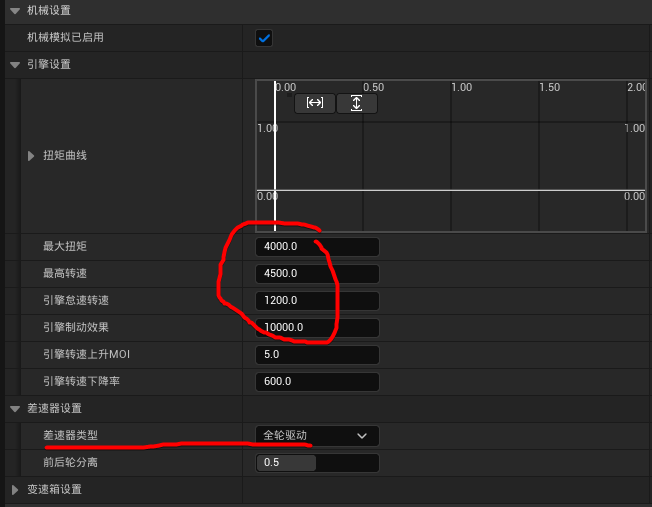The image size is (652, 507).
Task: Click inside the torque curve editor graph
Action: 451,156
